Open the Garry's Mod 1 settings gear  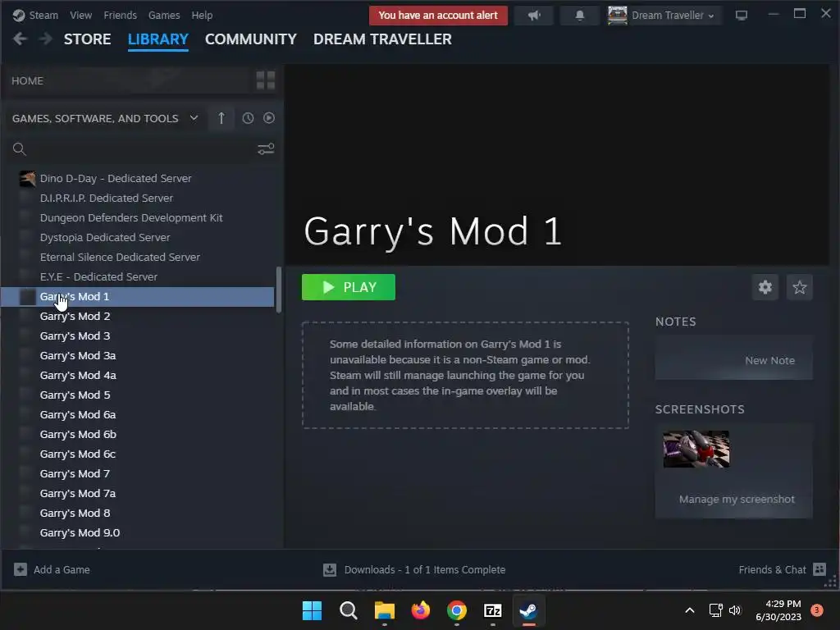765,287
